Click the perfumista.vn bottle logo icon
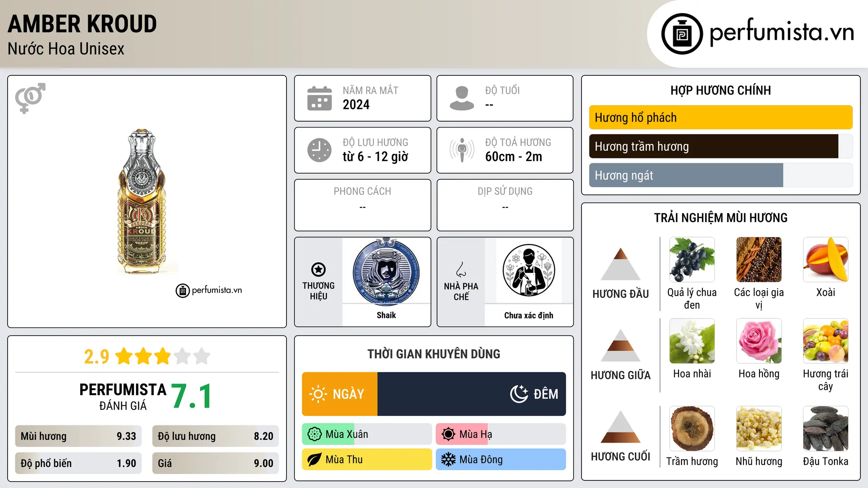This screenshot has width=868, height=488. pos(682,34)
